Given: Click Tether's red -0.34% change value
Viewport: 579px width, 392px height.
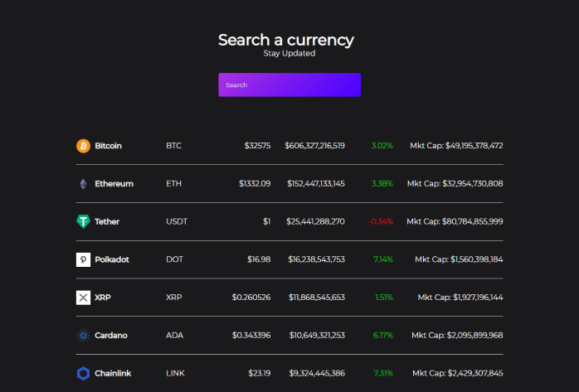Looking at the screenshot, I should (x=381, y=221).
